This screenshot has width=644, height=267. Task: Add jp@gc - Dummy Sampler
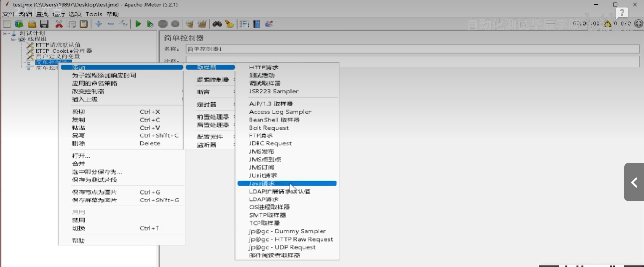(x=287, y=231)
